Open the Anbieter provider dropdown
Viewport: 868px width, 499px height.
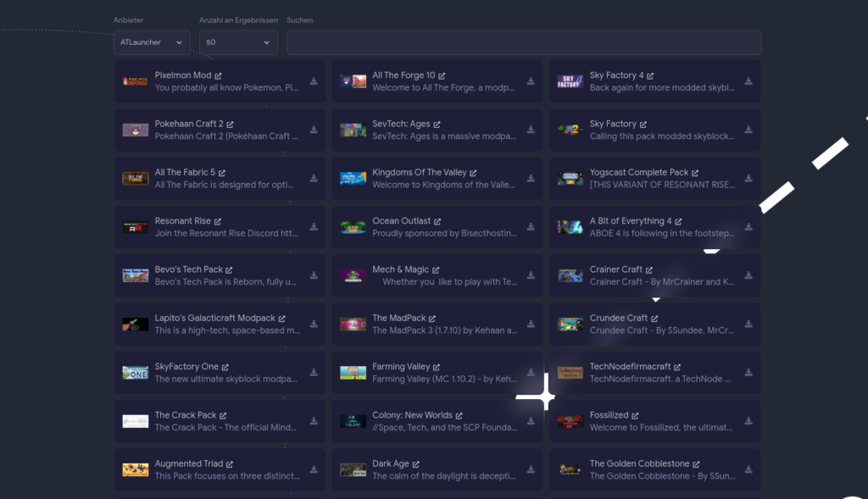151,42
